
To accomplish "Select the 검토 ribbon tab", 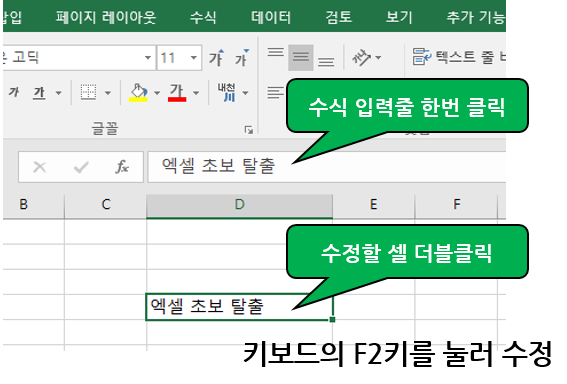I will [338, 17].
